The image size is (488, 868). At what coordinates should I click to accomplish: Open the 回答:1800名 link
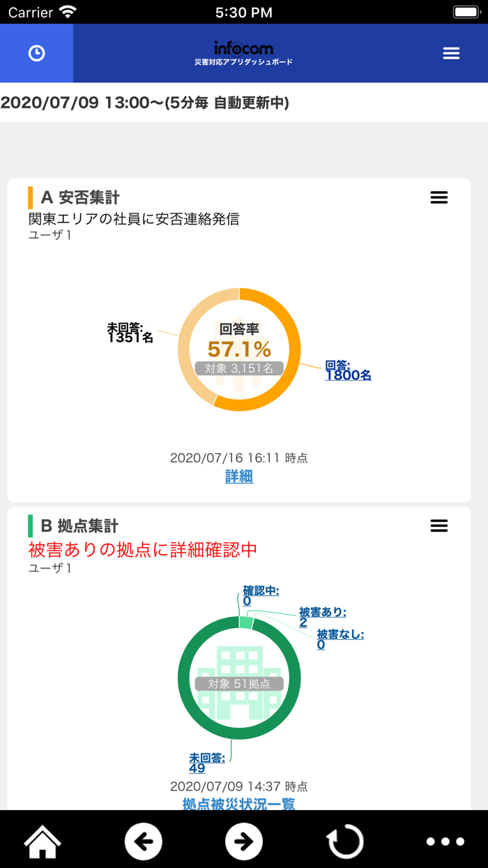pyautogui.click(x=348, y=369)
